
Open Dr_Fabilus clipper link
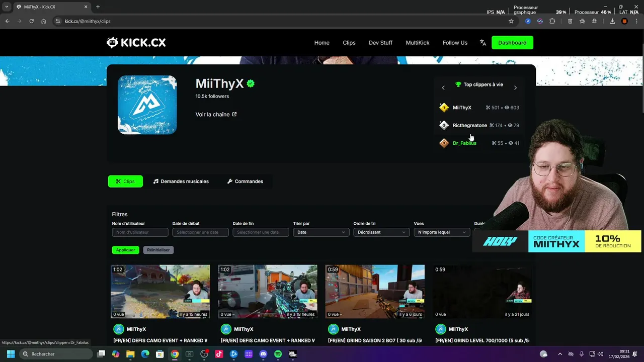(464, 143)
